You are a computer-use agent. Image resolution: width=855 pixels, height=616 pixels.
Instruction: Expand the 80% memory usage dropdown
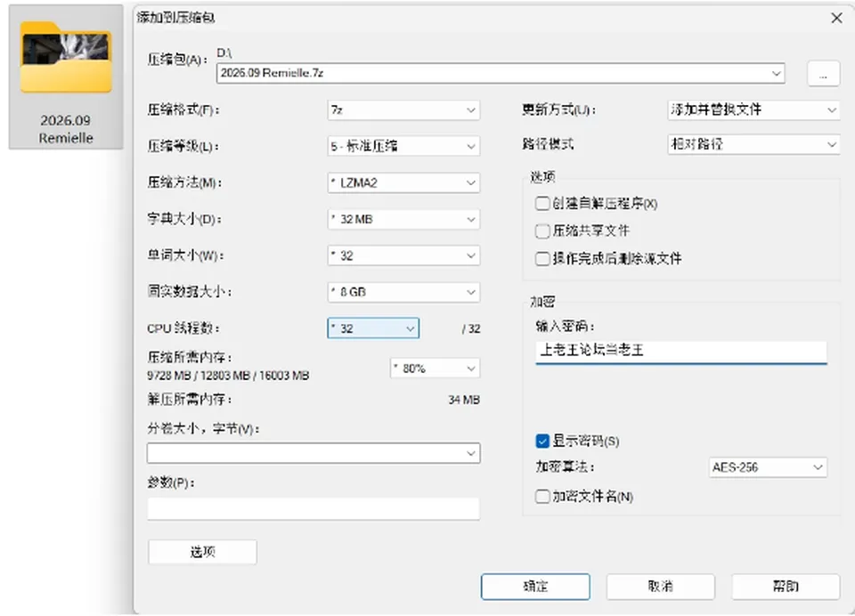[x=436, y=369]
